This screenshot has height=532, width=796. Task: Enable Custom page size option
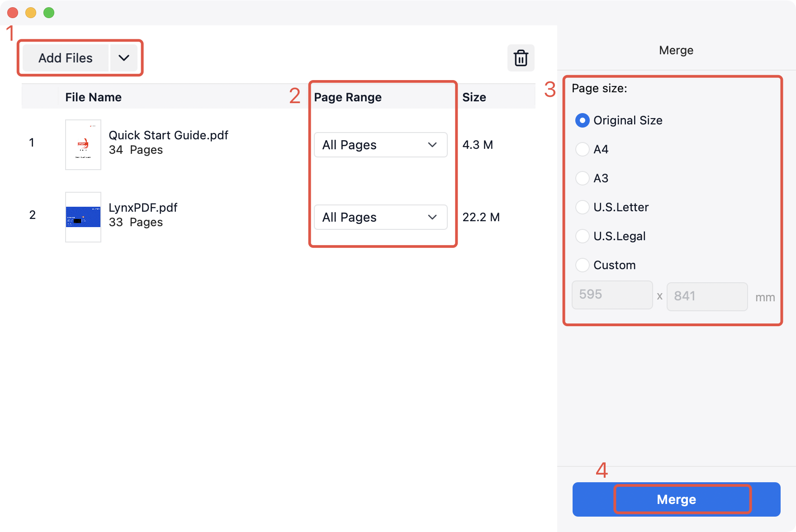(583, 265)
